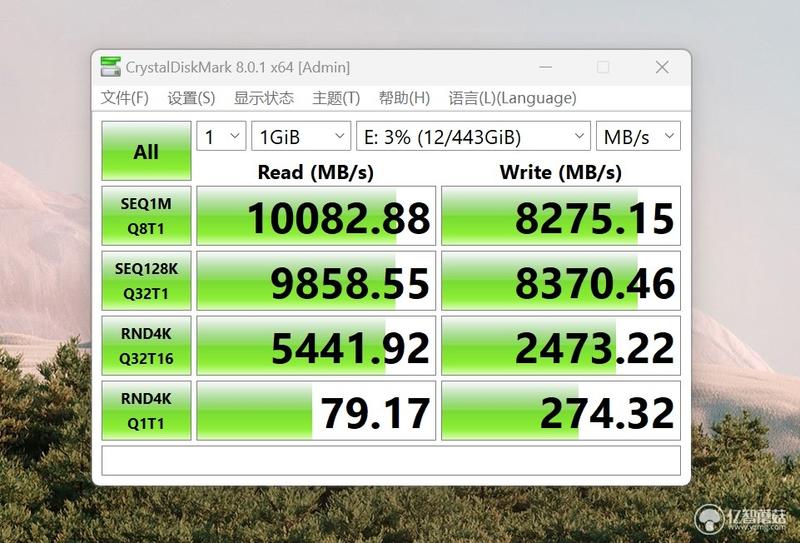Select the 79.17 read result
The width and height of the screenshot is (800, 543).
[316, 410]
